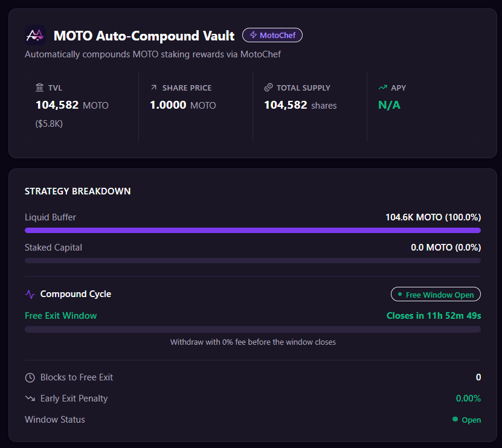The height and width of the screenshot is (448, 502).
Task: Click the Staked Capital label
Action: click(x=54, y=248)
